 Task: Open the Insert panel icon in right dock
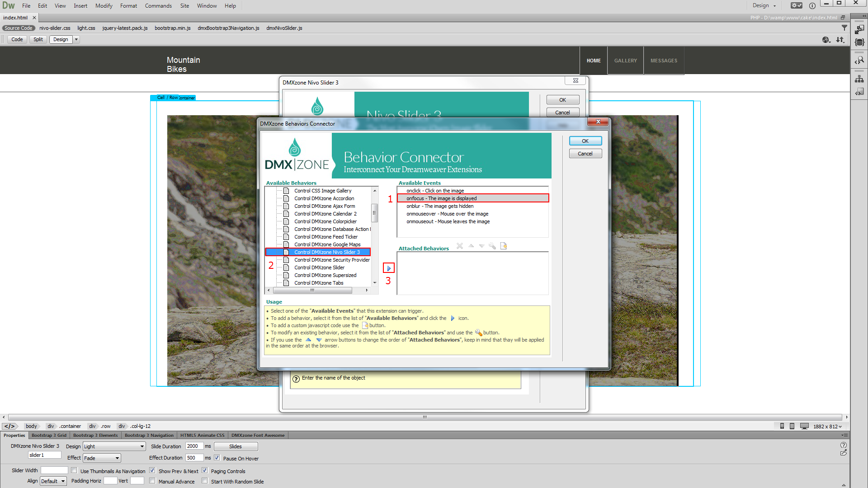(859, 30)
